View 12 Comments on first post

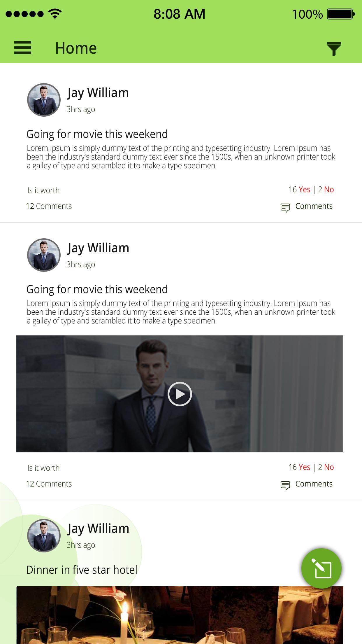point(49,206)
